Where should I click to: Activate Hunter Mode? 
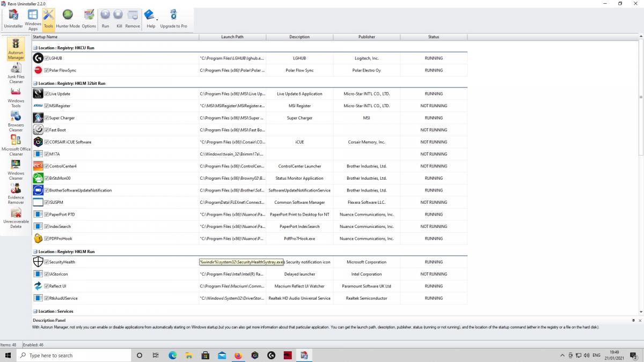pos(68,19)
